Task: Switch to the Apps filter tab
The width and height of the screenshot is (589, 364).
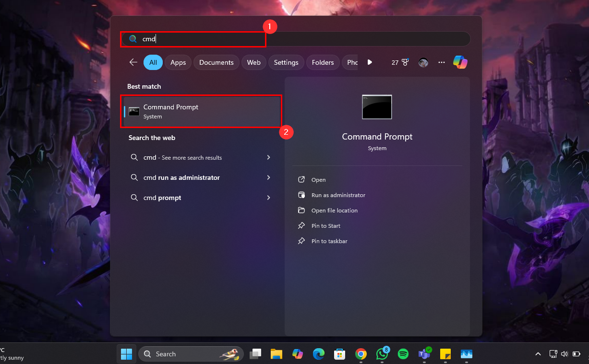Action: (x=178, y=62)
